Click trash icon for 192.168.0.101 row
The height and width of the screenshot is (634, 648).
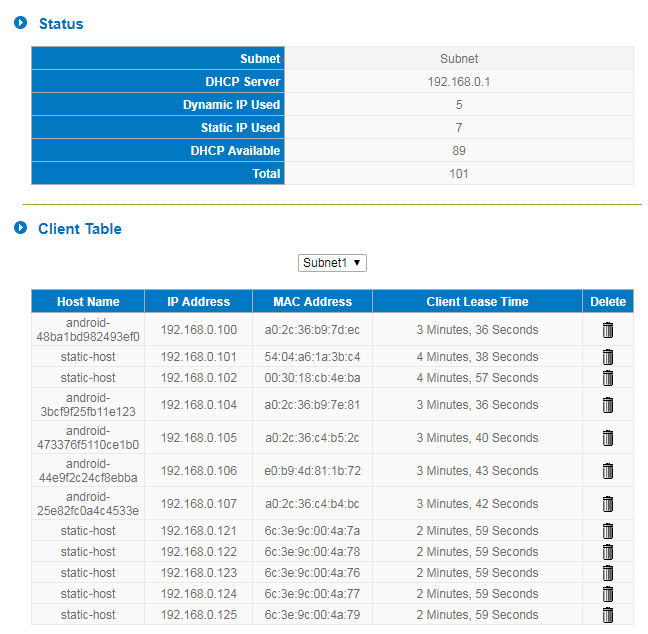point(607,357)
